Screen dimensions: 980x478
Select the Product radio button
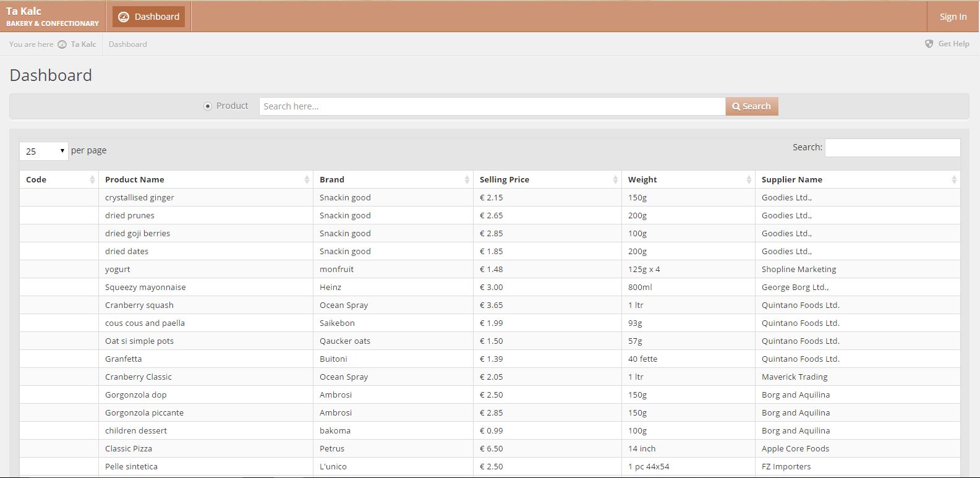(x=208, y=106)
